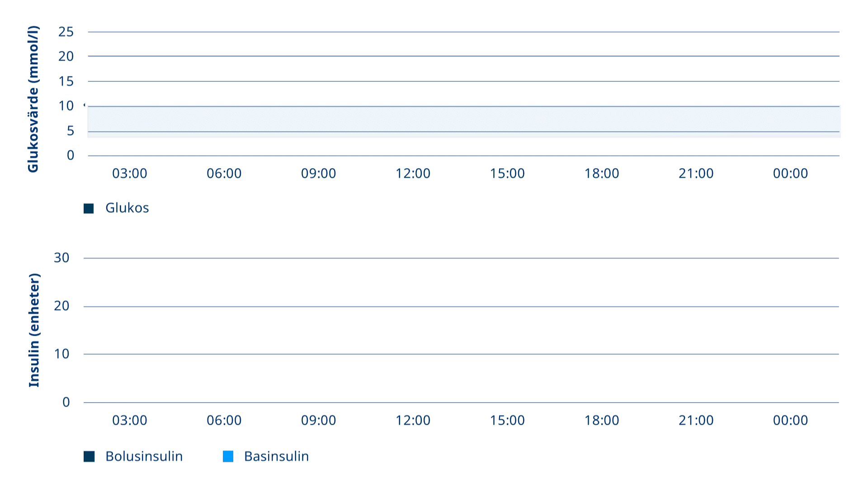Select 03:00 on the insulin chart time axis
Image resolution: width=868 pixels, height=488 pixels.
129,420
